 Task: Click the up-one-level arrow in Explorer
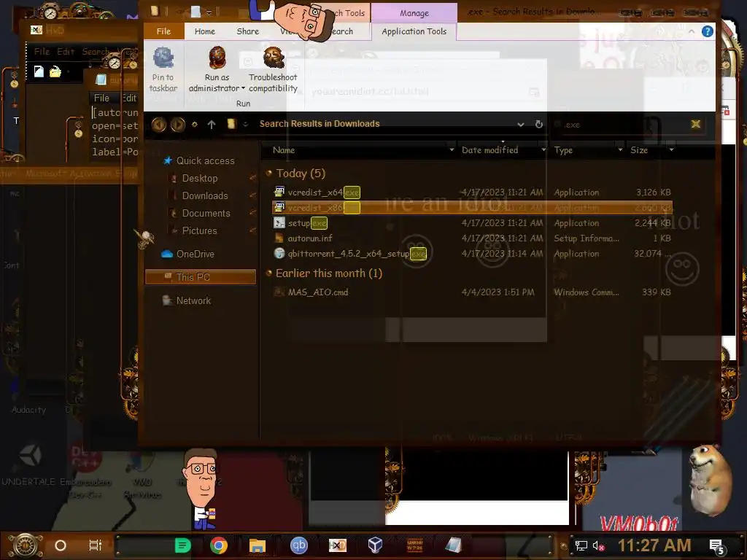pyautogui.click(x=212, y=124)
